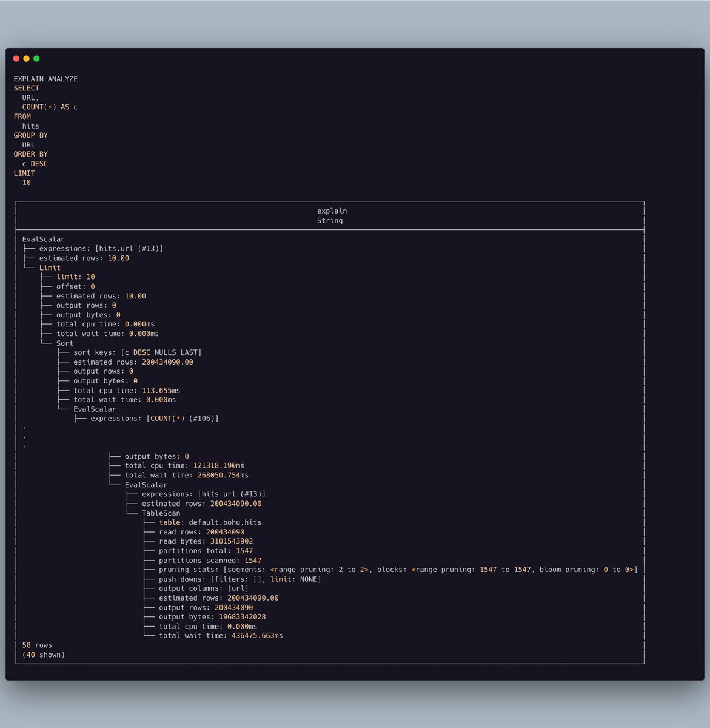This screenshot has height=728, width=710.
Task: Select the COUNT(*) AS c expression
Action: pyautogui.click(x=50, y=107)
